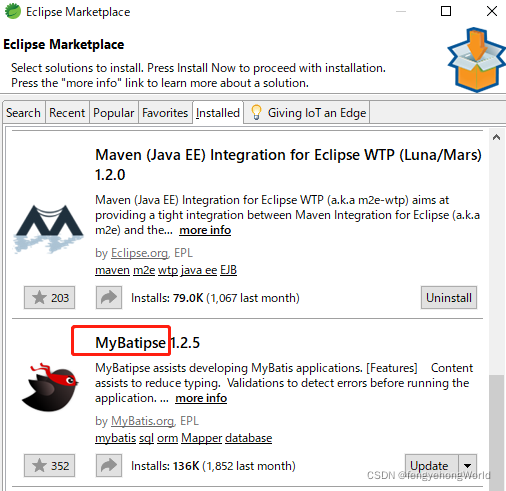Switch to the Search tab

(x=23, y=113)
